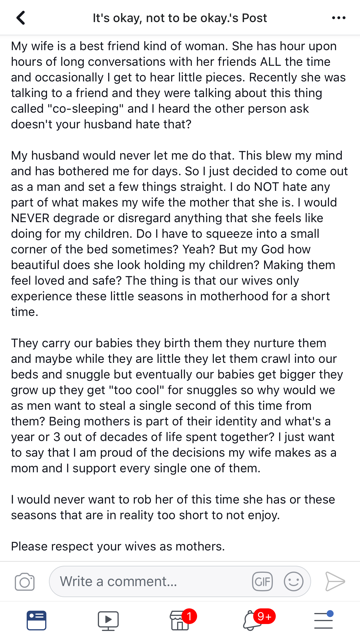Open the three-dot post options menu
Screen dimensions: 360x640
(x=339, y=18)
